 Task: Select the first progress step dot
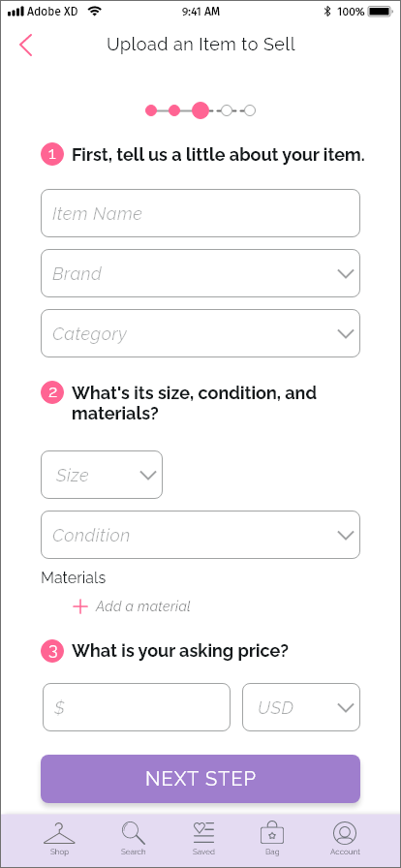(x=151, y=110)
